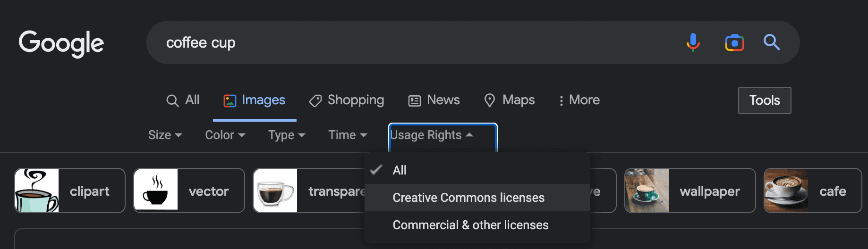This screenshot has height=249, width=868.
Task: Click the clipart suggestion chip
Action: [x=70, y=191]
